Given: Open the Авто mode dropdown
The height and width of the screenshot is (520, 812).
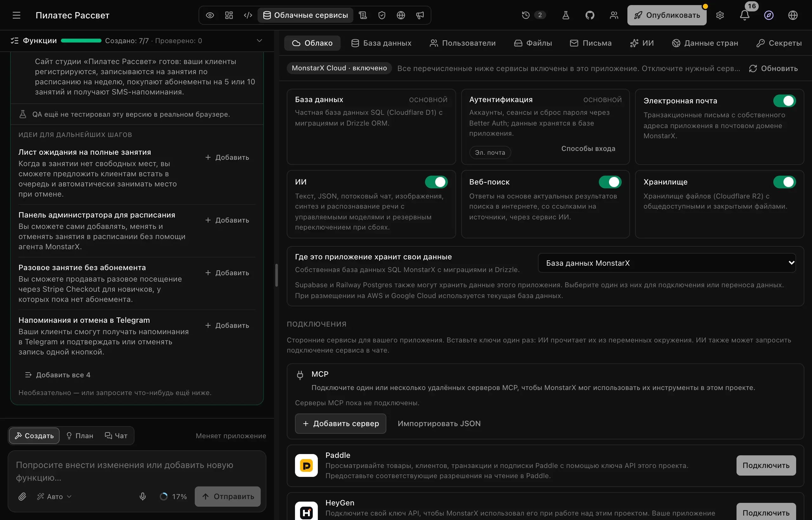Looking at the screenshot, I should tap(54, 496).
